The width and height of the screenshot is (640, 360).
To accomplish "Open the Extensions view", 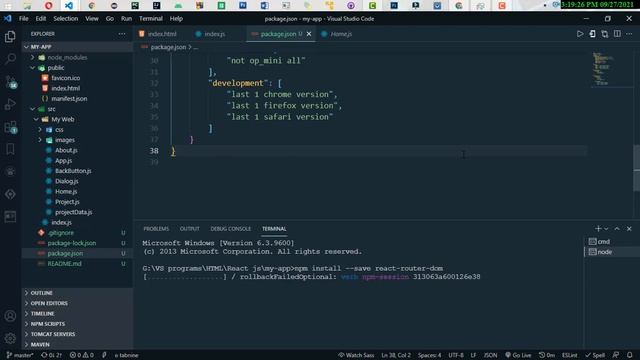I will (x=10, y=127).
